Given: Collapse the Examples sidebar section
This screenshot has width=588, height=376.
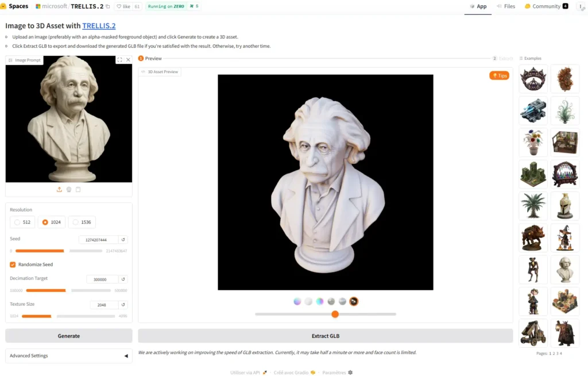Looking at the screenshot, I should 530,58.
